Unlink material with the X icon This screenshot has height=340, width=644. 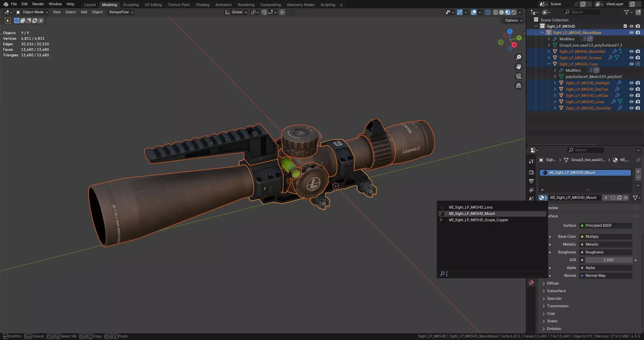626,198
